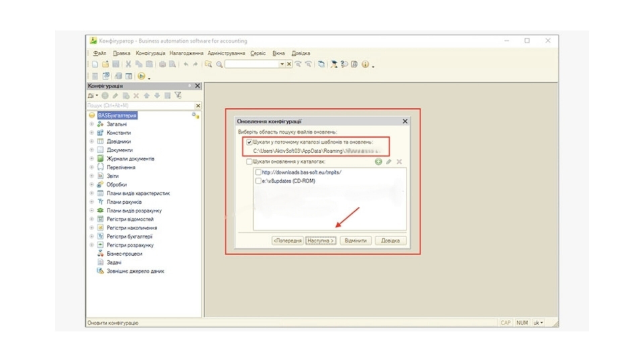Click the Наступна button

(321, 241)
